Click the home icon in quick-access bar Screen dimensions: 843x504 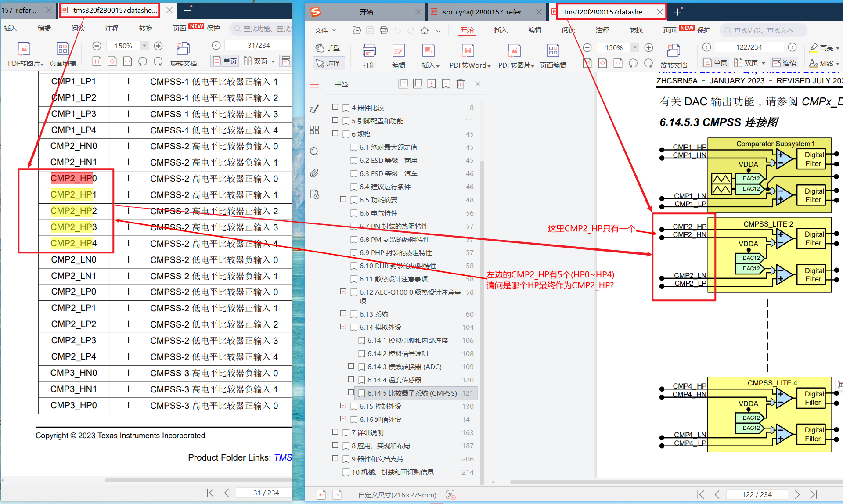click(x=425, y=30)
